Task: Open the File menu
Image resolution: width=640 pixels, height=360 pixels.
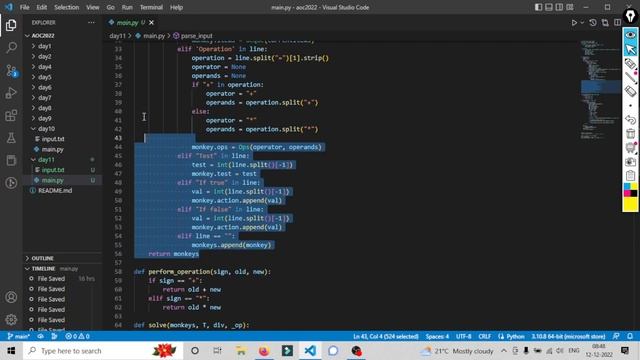Action: 24,7
